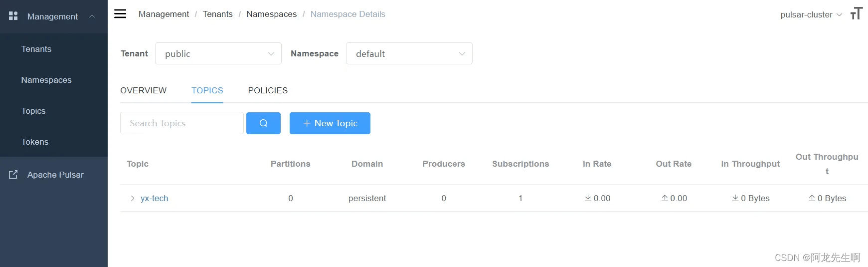868x267 pixels.
Task: Open the pulsar-cluster environment dropdown
Action: tap(811, 14)
